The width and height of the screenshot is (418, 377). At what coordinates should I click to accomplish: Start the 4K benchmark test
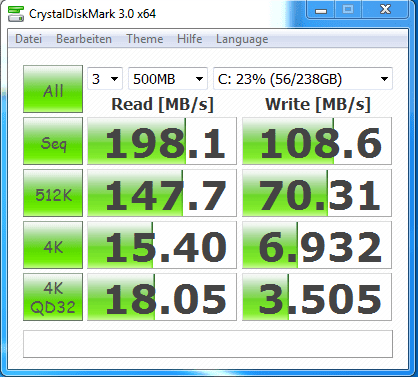pyautogui.click(x=53, y=245)
